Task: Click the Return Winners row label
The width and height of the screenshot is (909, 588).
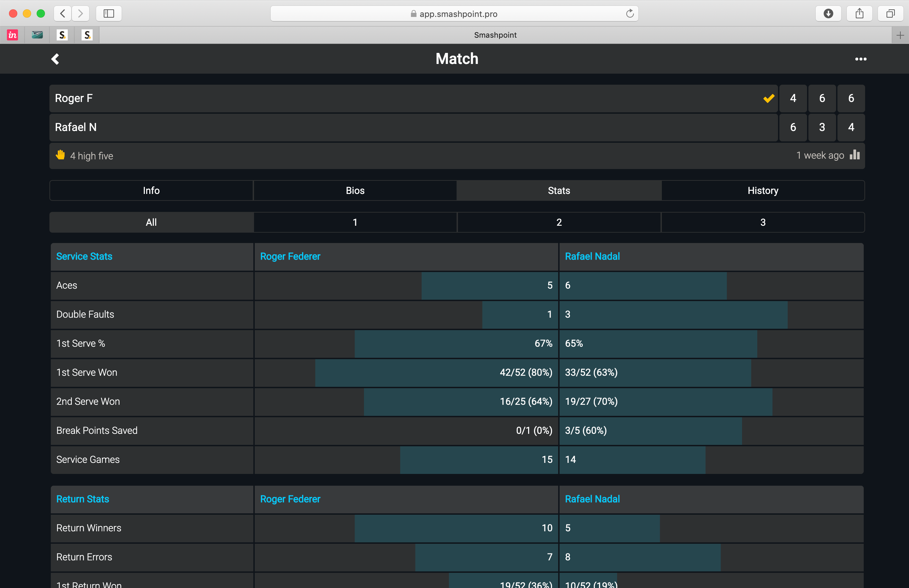Action: click(x=88, y=528)
